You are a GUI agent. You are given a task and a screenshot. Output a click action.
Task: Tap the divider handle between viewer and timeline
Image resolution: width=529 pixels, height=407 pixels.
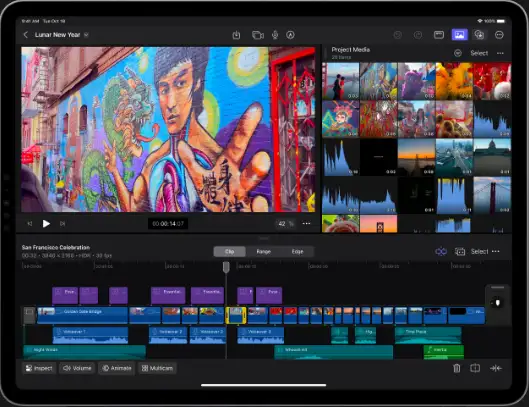[264, 238]
